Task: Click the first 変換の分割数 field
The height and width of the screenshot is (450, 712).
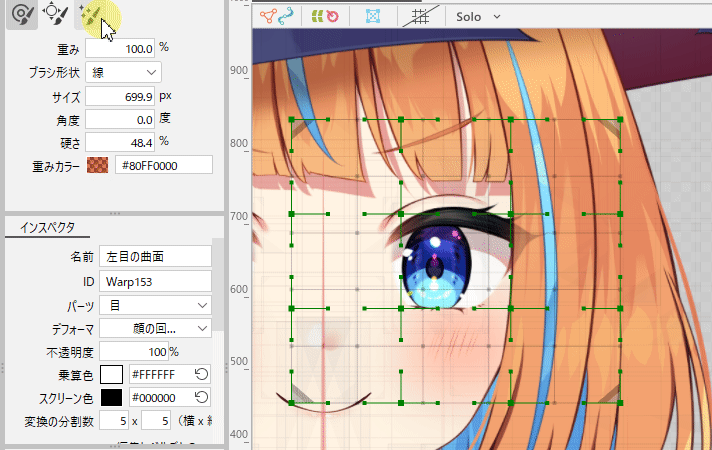Action: tap(114, 421)
